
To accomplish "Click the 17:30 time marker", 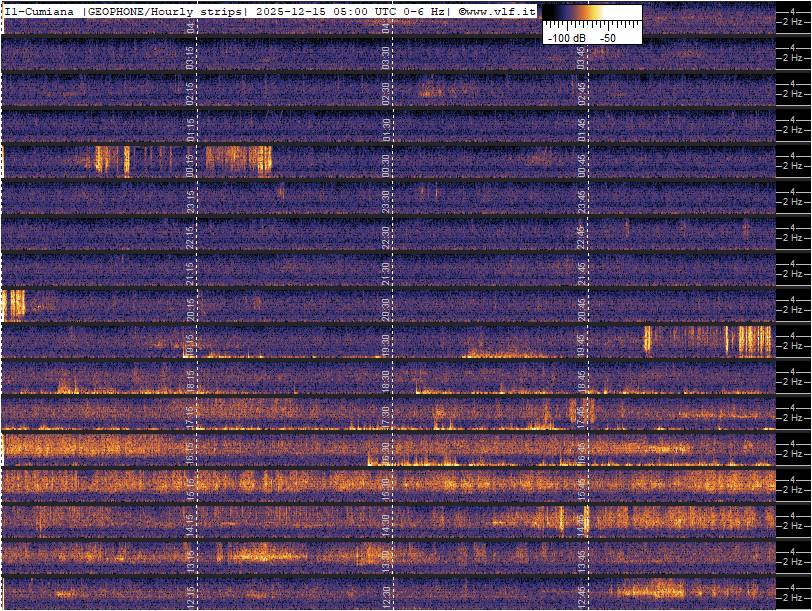I will pos(386,417).
